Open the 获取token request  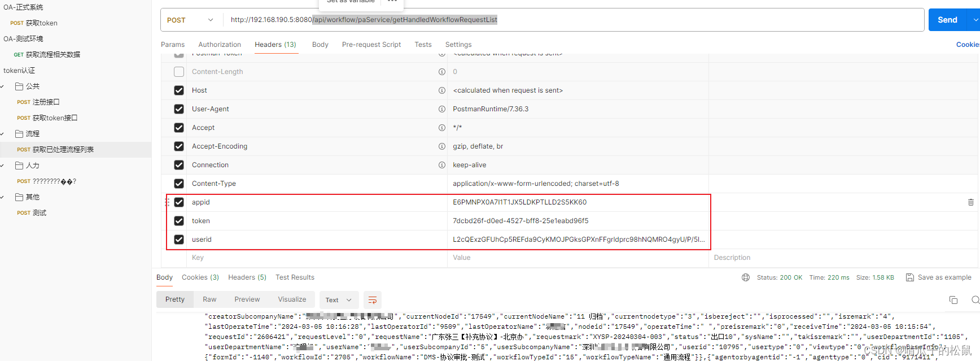pyautogui.click(x=34, y=23)
